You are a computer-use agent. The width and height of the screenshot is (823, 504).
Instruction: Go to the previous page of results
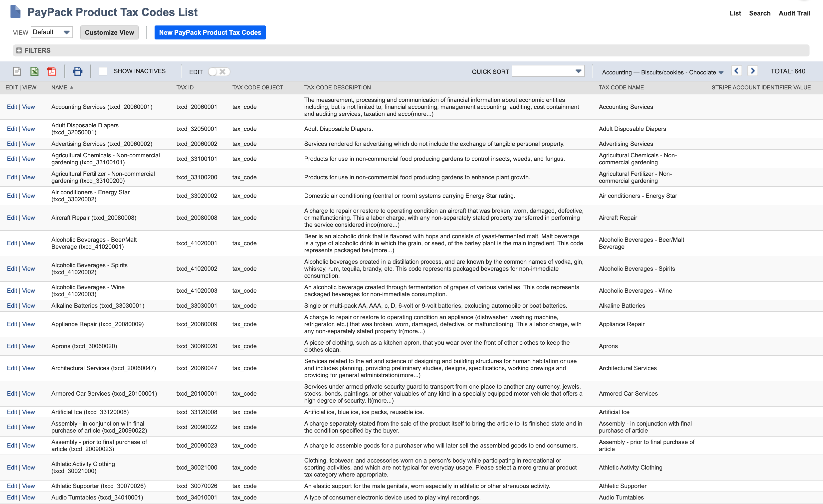tap(736, 71)
